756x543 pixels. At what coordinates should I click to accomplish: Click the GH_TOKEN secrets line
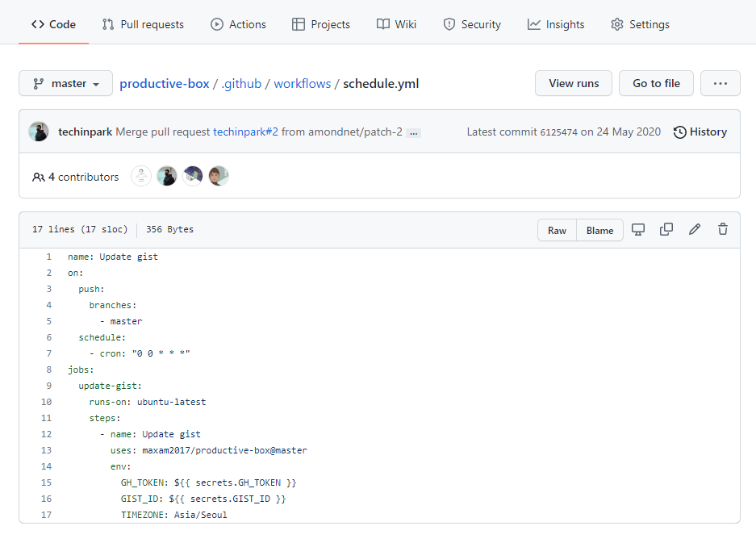[209, 482]
